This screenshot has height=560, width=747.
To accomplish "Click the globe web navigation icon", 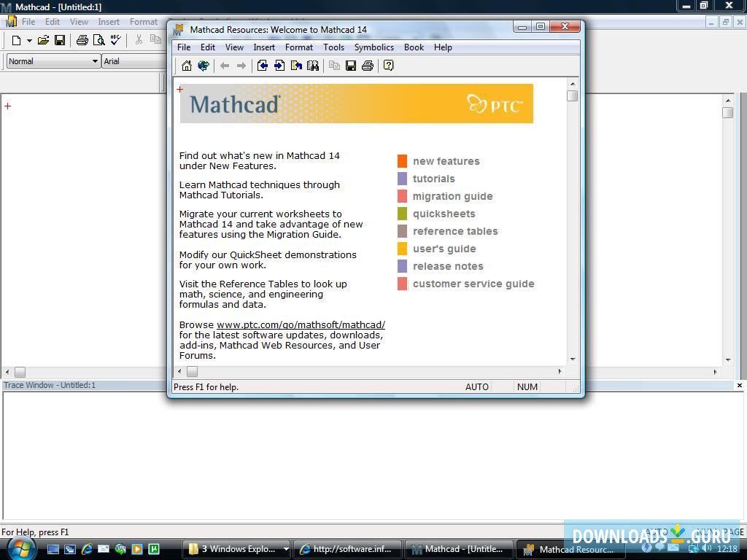I will point(204,66).
